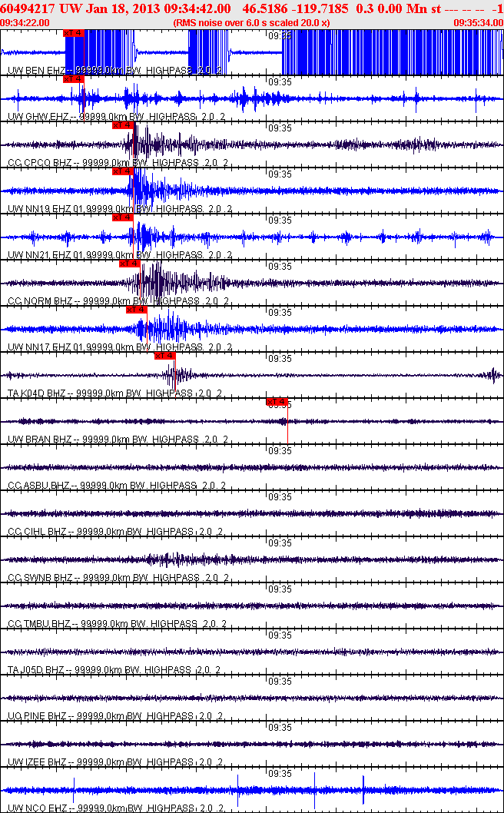Select the xT 4 pick flag on the CC NORM trace
This screenshot has width=504, height=813.
pos(130,264)
